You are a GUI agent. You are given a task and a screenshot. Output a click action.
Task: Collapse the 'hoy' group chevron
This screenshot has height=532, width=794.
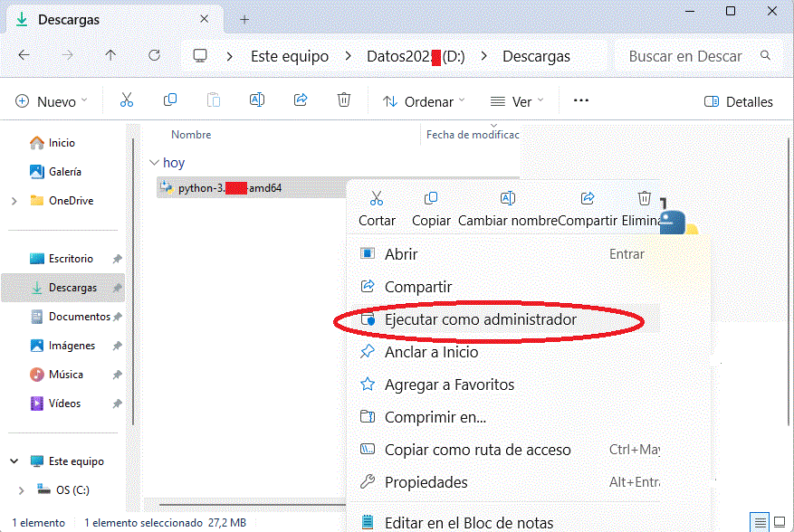coord(154,162)
